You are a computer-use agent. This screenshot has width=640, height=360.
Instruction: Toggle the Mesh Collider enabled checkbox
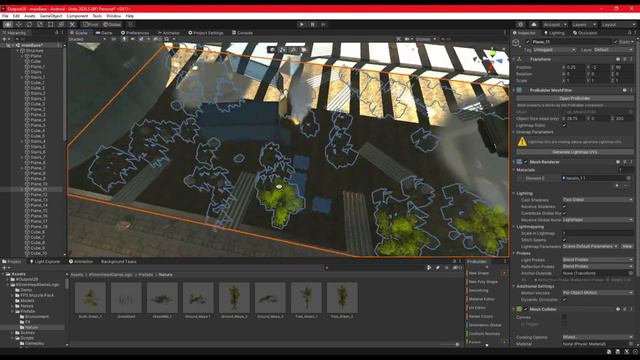tap(526, 309)
